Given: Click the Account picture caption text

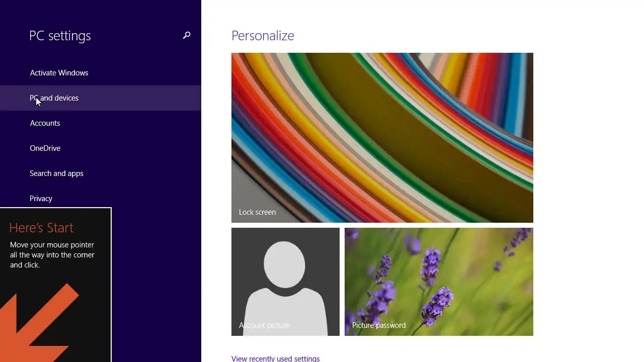Looking at the screenshot, I should click(264, 325).
